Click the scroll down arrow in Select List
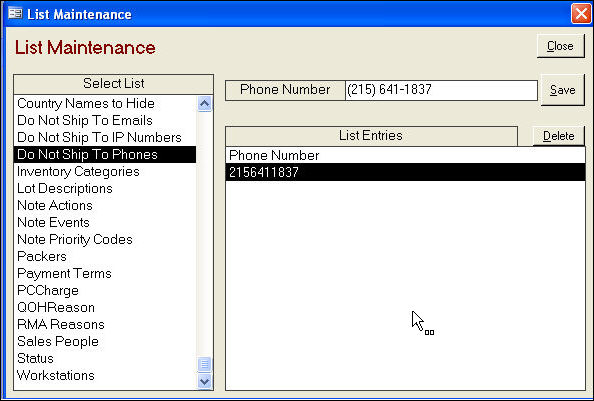The image size is (594, 401). pos(205,381)
